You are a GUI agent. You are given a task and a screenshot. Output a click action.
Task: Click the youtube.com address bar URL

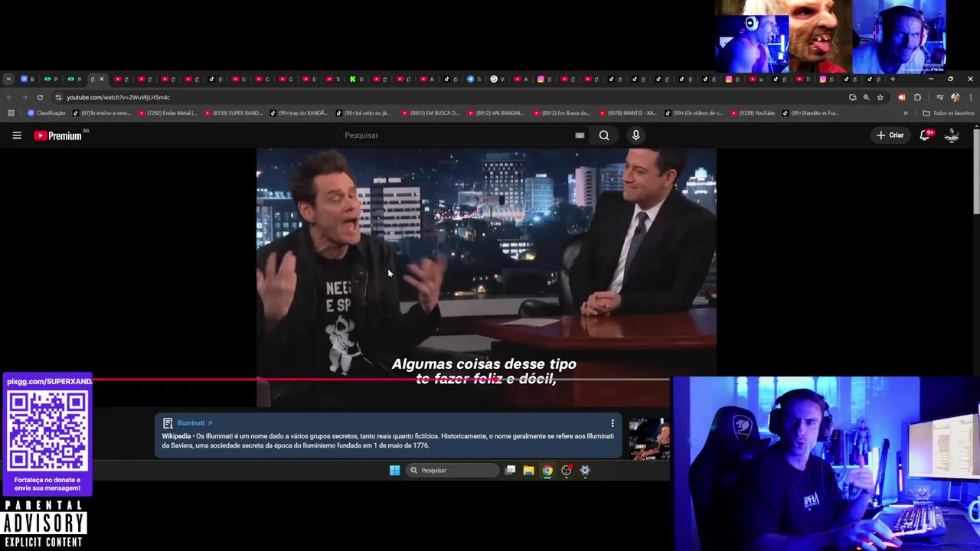tap(118, 97)
